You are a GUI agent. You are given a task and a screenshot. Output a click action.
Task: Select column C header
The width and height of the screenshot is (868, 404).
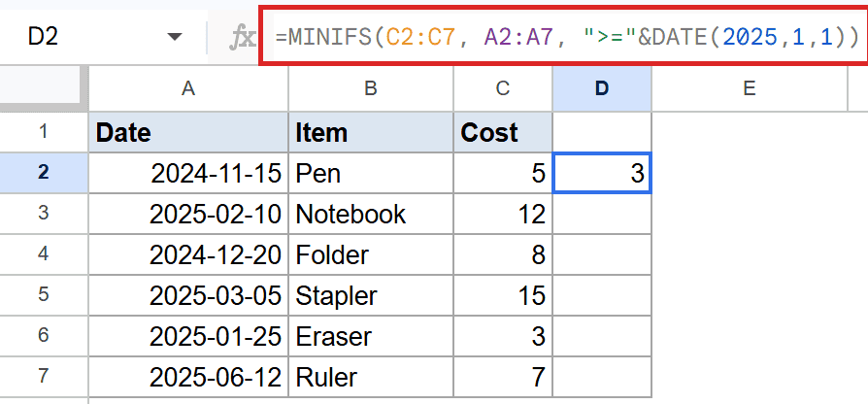(503, 88)
